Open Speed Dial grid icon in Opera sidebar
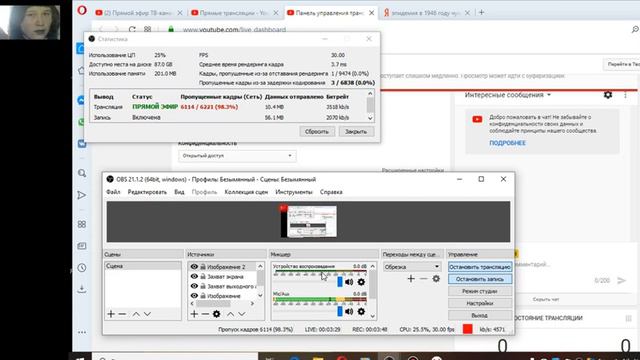 tap(82, 224)
